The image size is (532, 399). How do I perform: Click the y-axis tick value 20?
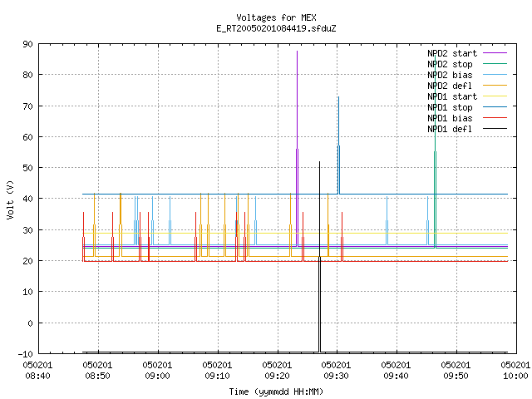[27, 261]
